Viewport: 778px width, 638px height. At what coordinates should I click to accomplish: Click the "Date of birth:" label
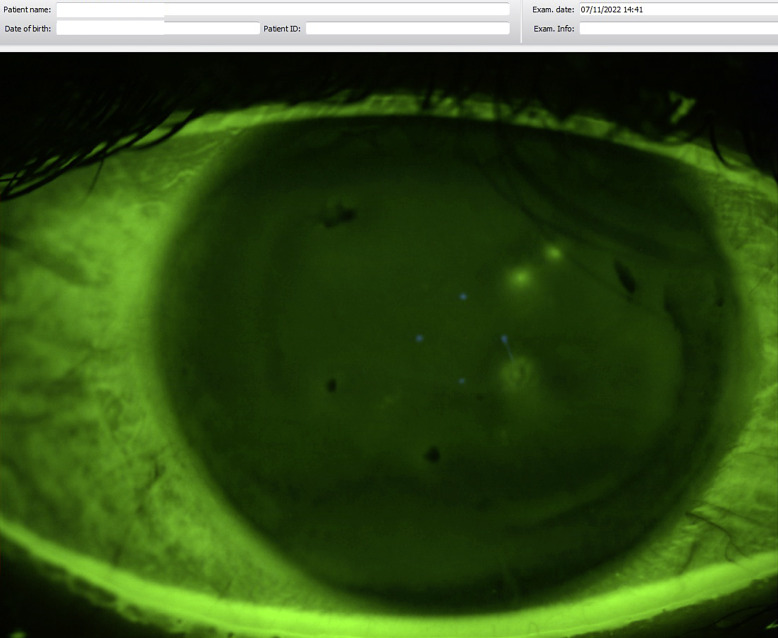pos(28,29)
